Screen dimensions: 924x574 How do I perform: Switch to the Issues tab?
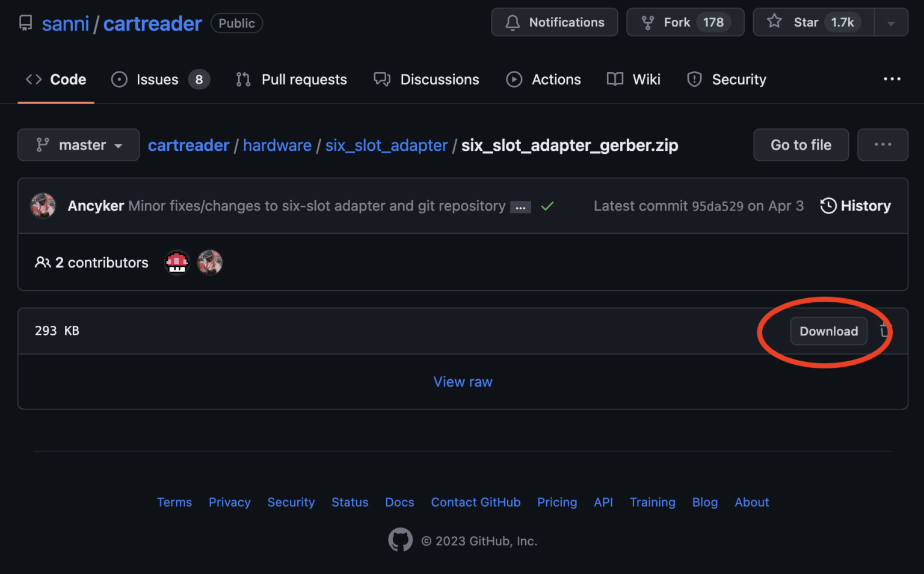tap(156, 79)
